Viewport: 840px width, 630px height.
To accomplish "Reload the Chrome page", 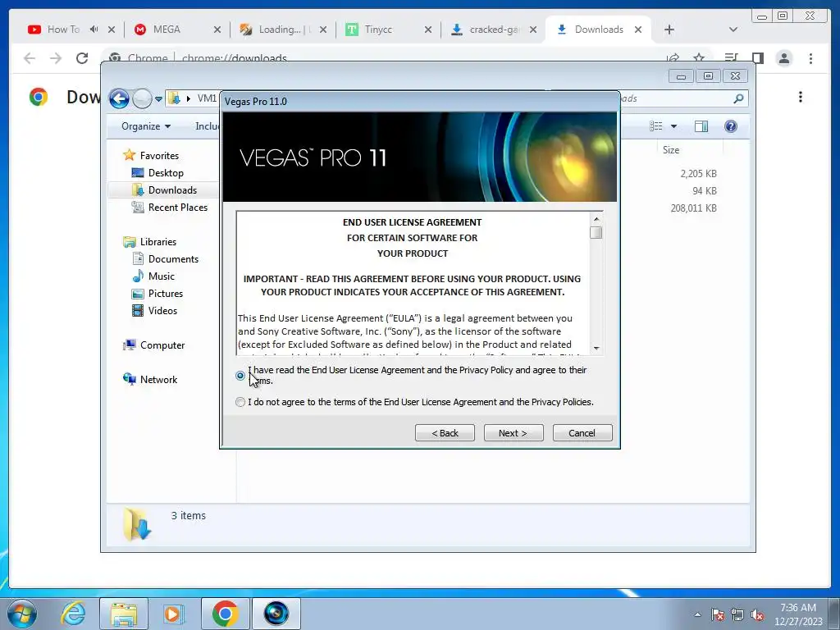I will 82,58.
